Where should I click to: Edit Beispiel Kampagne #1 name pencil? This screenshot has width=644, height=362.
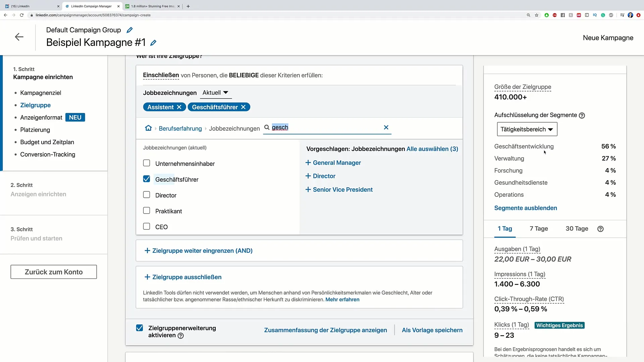[x=153, y=43]
